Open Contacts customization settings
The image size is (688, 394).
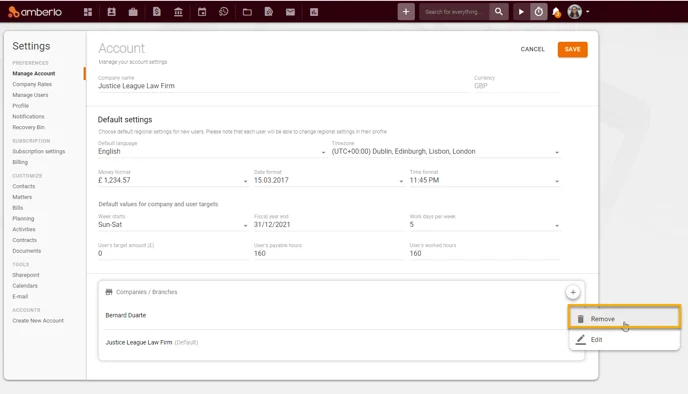[x=24, y=186]
